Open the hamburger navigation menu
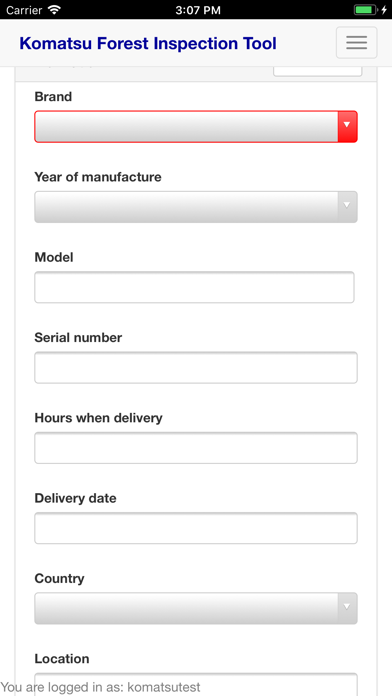This screenshot has height=696, width=392. coord(356,43)
